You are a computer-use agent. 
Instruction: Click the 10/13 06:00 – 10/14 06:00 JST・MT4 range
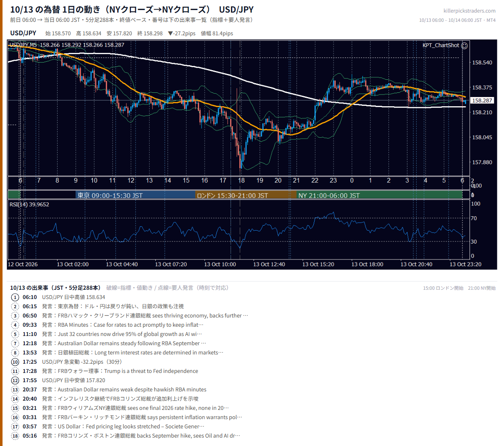click(x=457, y=20)
